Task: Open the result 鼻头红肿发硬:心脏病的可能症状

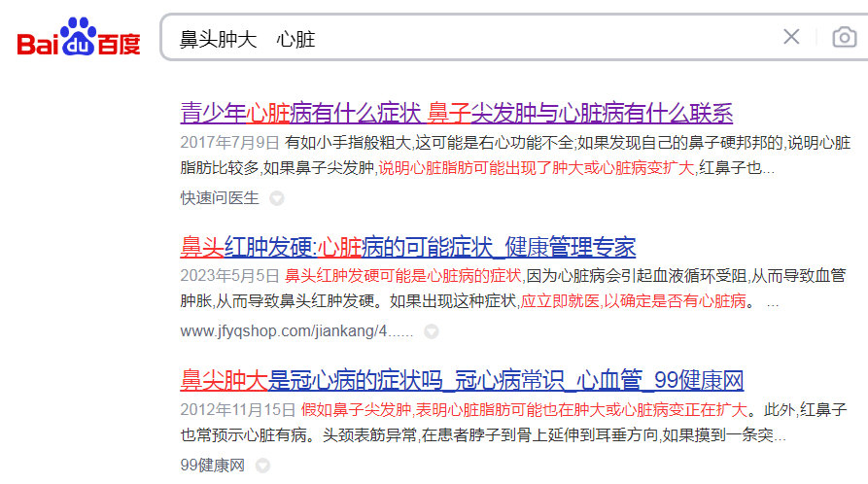Action: (407, 246)
